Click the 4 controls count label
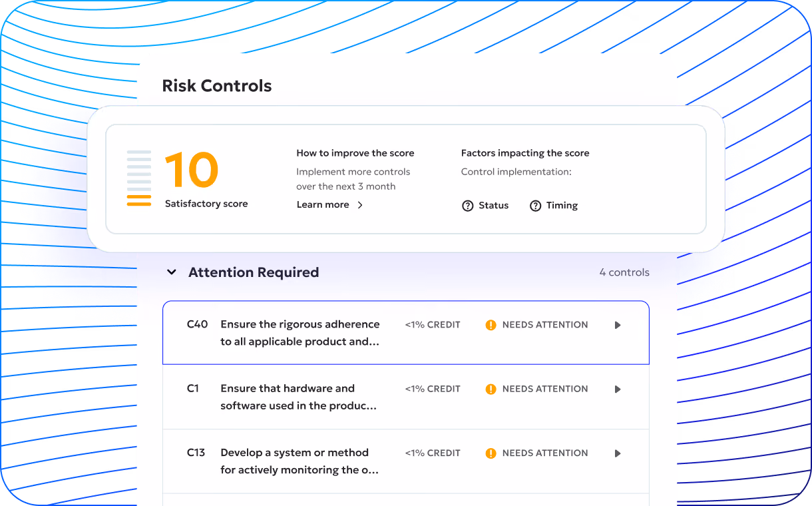812x506 pixels. coord(624,272)
